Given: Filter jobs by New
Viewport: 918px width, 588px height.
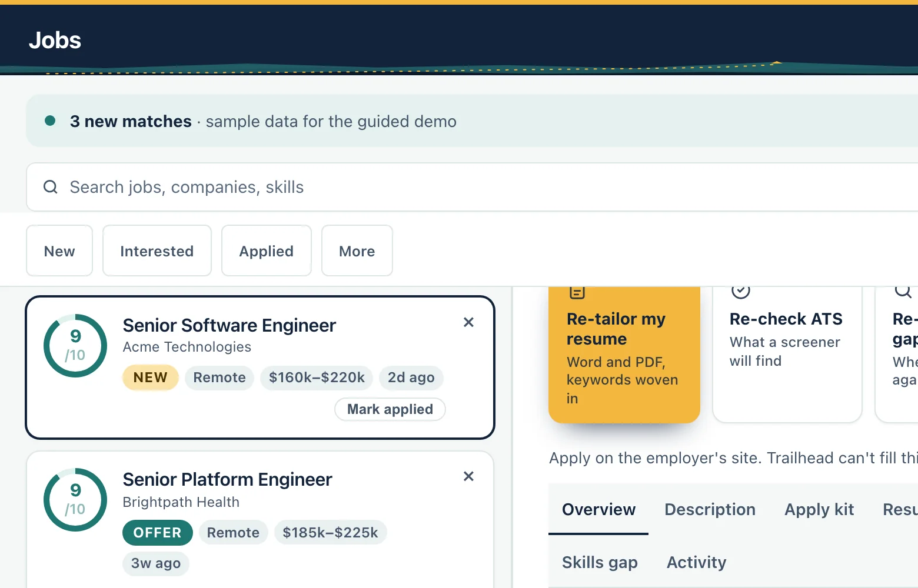Looking at the screenshot, I should click(59, 250).
